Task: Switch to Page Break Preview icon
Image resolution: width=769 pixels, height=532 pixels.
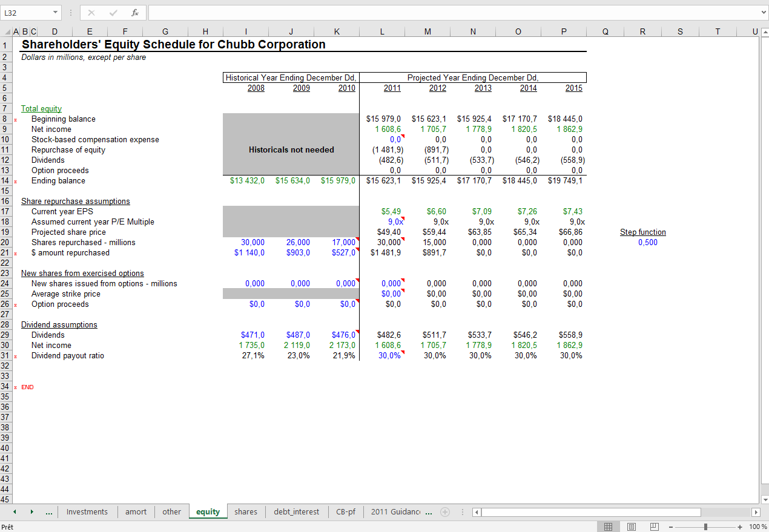Action: (654, 527)
